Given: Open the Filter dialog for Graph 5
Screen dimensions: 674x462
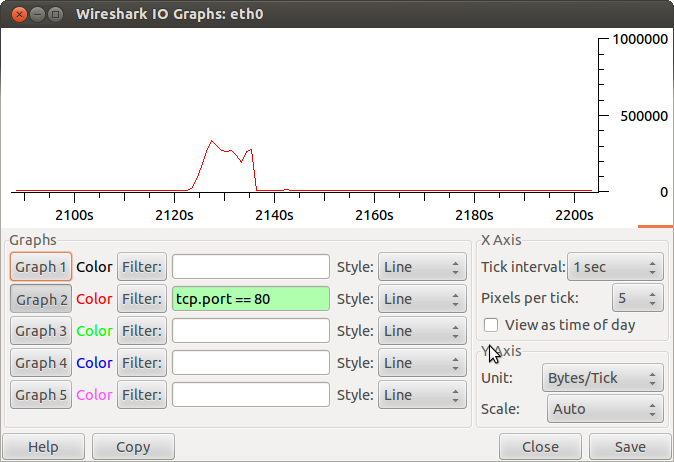Looking at the screenshot, I should [x=142, y=395].
